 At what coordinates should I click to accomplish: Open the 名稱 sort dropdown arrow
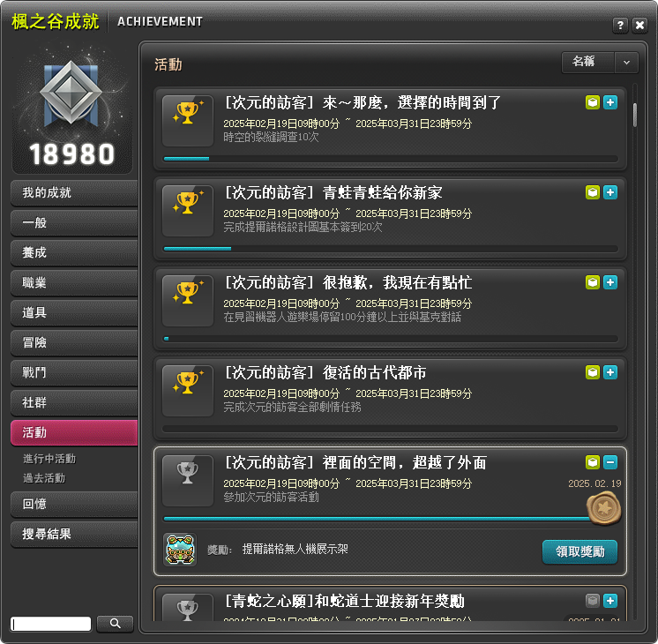(626, 63)
